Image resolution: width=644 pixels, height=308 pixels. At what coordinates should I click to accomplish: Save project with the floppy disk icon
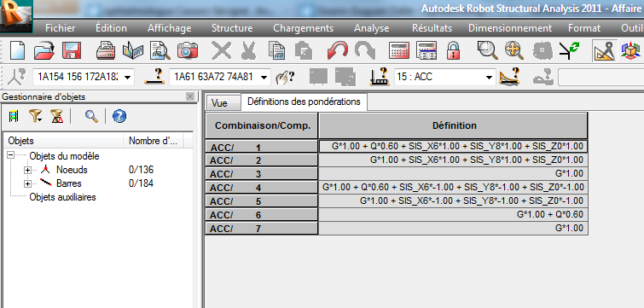coord(72,51)
